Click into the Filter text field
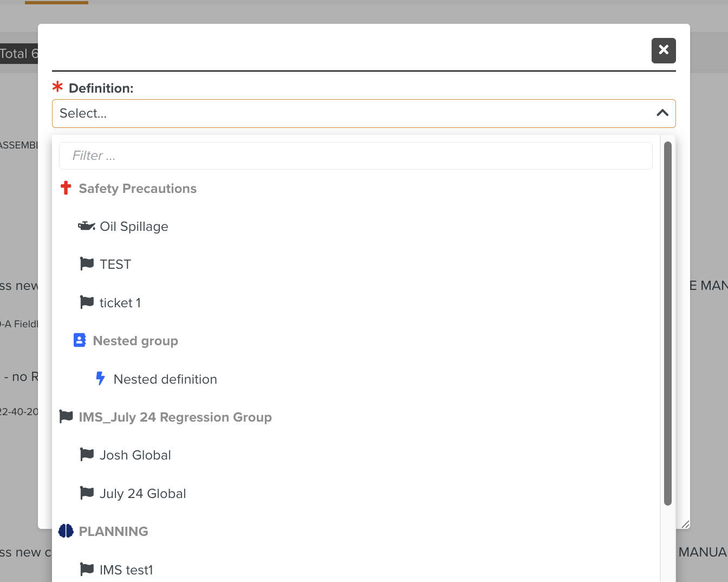Image resolution: width=728 pixels, height=582 pixels. pos(355,156)
